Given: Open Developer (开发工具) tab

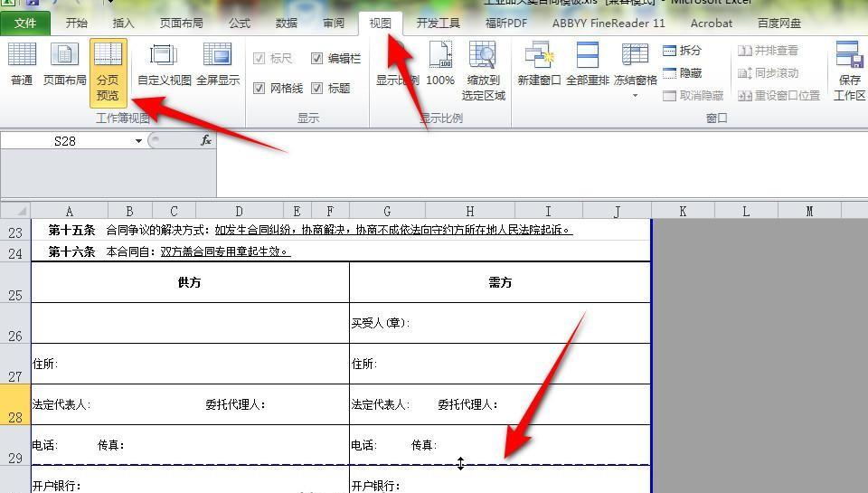Looking at the screenshot, I should 438,24.
